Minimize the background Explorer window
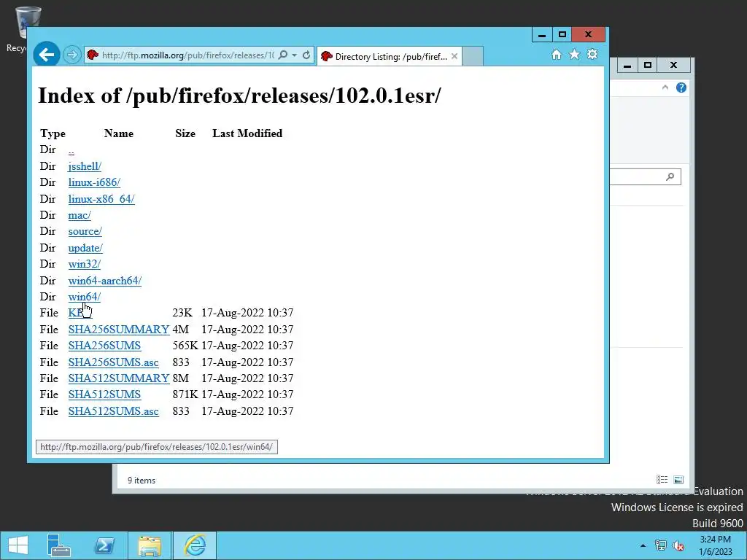The width and height of the screenshot is (747, 560). pos(627,66)
